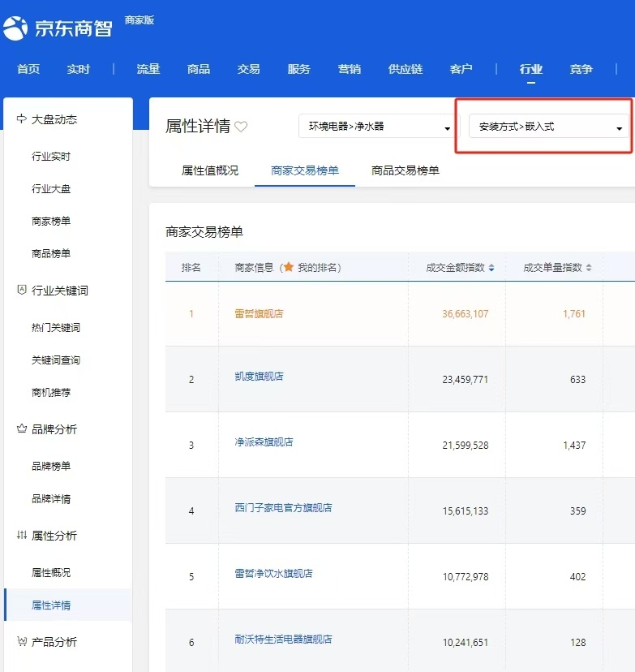Open 热门关键词 in the sidebar
Image resolution: width=635 pixels, height=672 pixels.
56,327
